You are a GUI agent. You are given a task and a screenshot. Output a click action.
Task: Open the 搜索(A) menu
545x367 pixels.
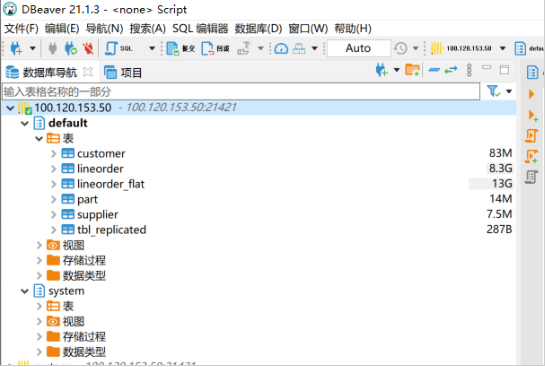148,28
